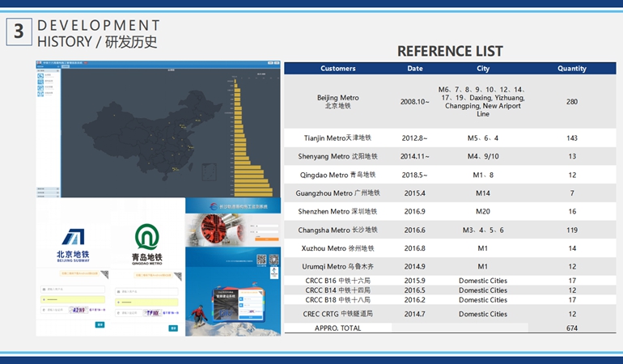Image resolution: width=623 pixels, height=364 pixels.
Task: Click the Changsha Metro customer cell
Action: [x=337, y=230]
